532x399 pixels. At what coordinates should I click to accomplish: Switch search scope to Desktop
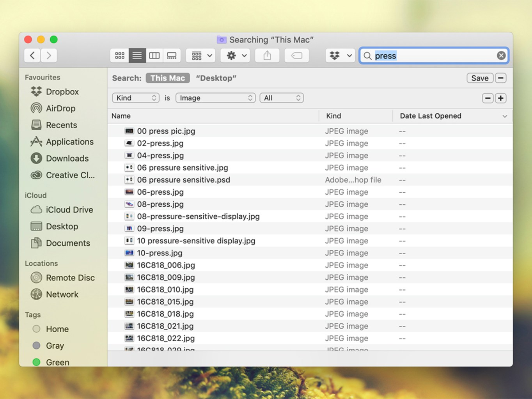(216, 78)
